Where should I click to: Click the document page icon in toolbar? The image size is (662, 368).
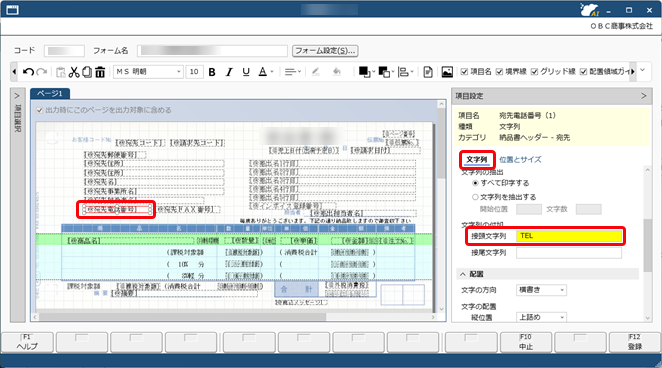(x=428, y=72)
